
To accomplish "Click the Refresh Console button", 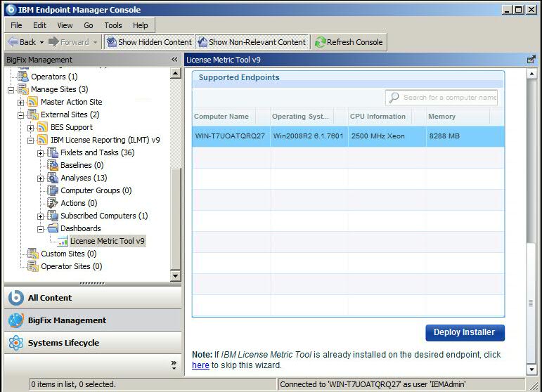I will [x=349, y=42].
